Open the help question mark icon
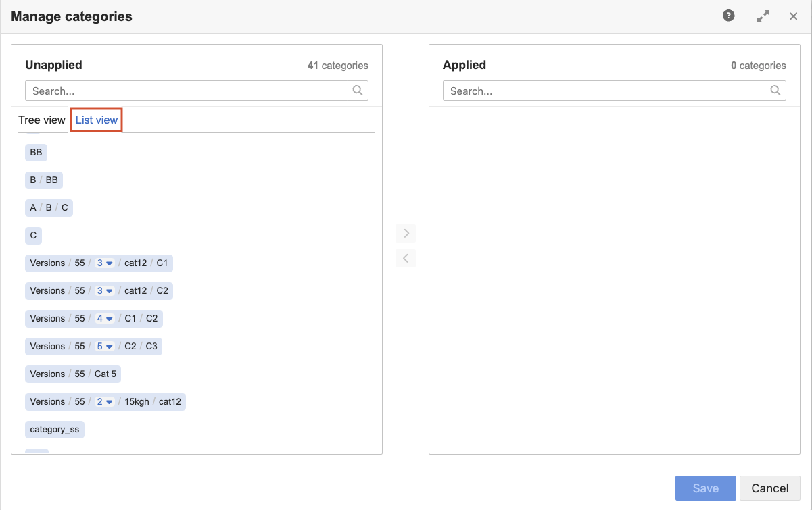The height and width of the screenshot is (510, 812). pyautogui.click(x=728, y=15)
